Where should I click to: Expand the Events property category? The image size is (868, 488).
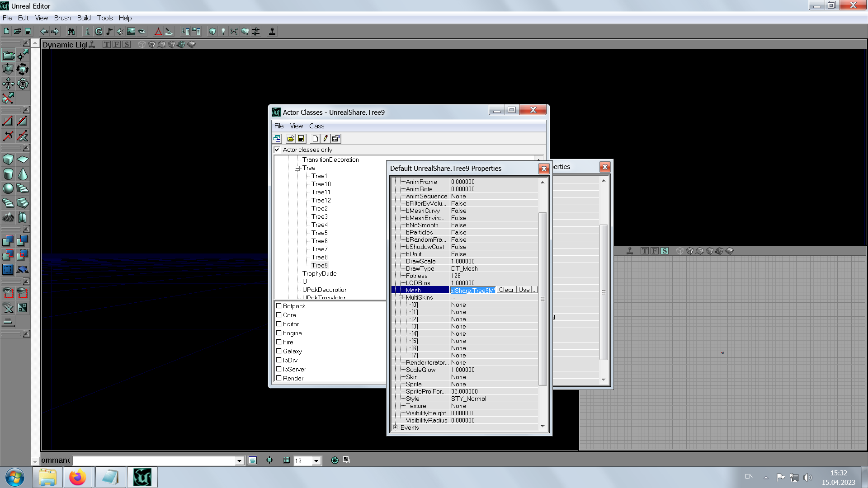(x=396, y=427)
